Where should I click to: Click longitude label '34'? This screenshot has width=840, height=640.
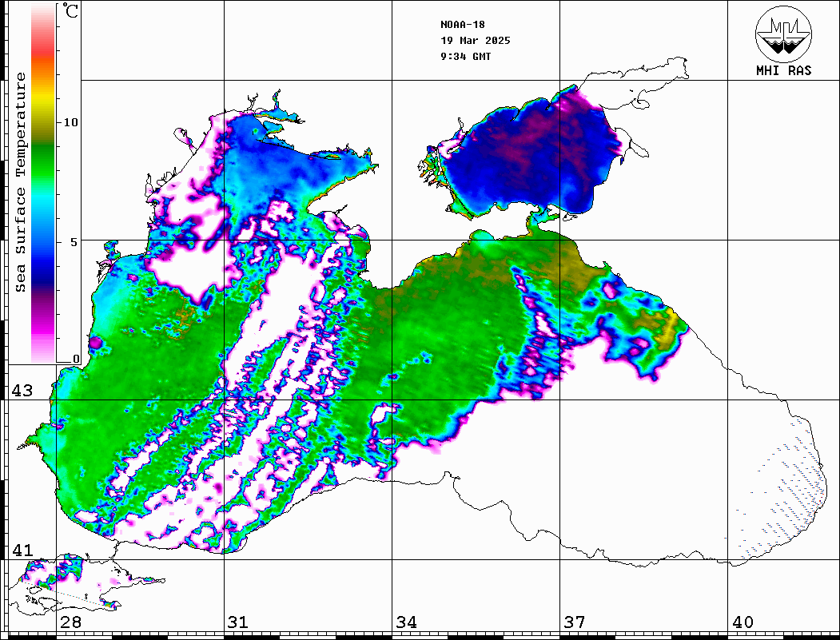tap(406, 622)
